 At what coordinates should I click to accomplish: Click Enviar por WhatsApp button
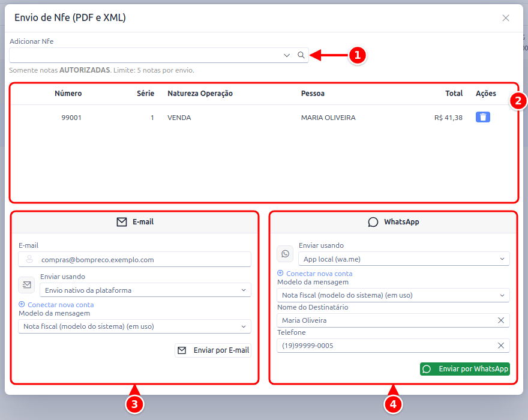(x=464, y=369)
